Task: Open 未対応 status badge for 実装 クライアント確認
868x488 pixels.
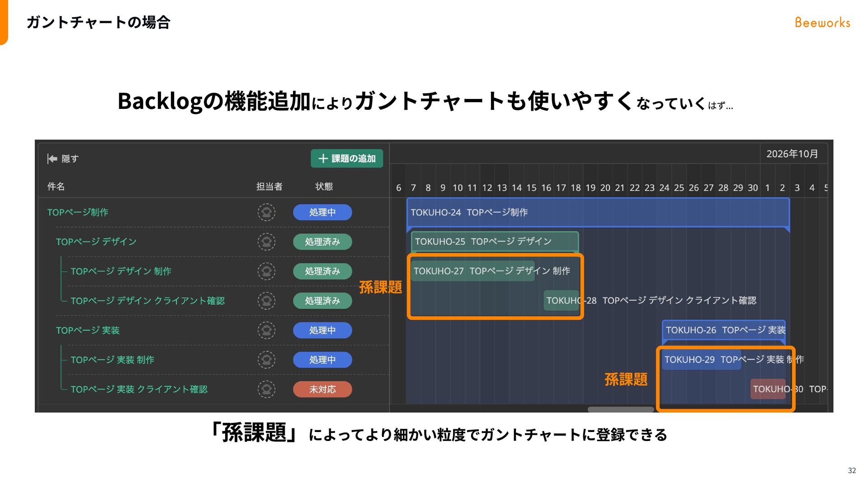Action: coord(322,389)
